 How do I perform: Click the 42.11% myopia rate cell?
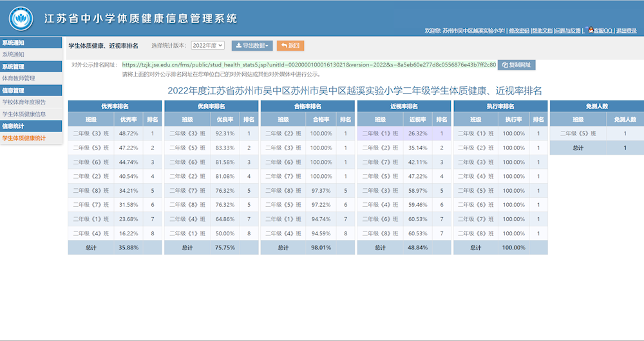(x=418, y=162)
